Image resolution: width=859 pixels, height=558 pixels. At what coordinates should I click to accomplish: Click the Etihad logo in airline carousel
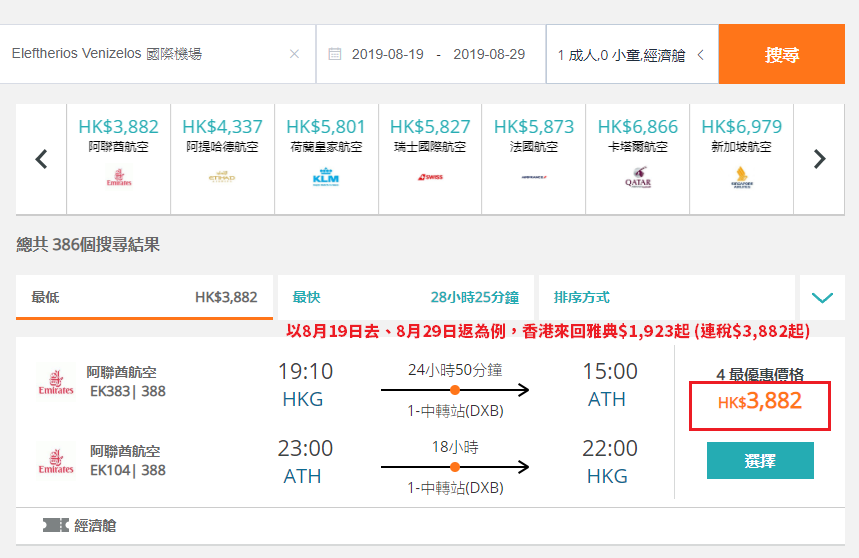222,177
